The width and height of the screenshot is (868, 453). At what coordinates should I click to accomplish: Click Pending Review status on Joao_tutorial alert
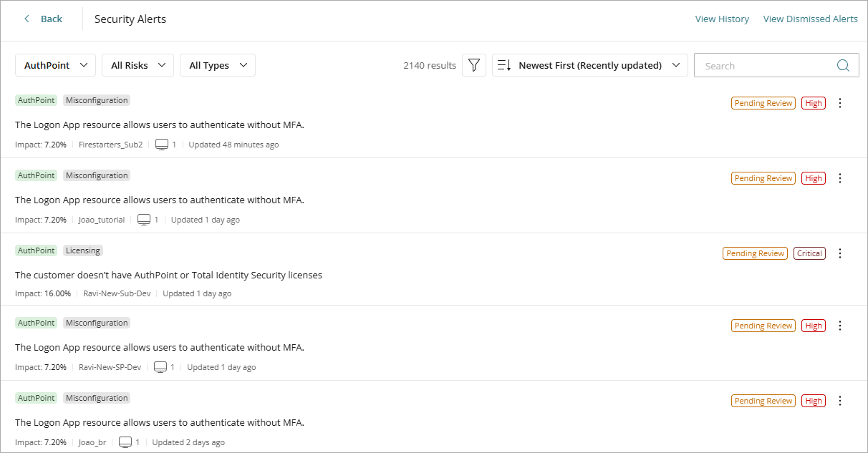pyautogui.click(x=763, y=178)
